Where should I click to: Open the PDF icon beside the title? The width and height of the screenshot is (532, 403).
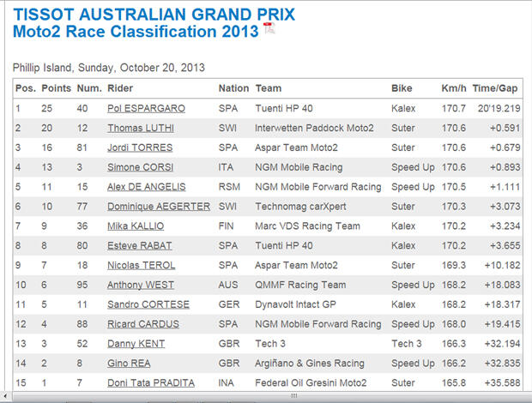coord(269,28)
